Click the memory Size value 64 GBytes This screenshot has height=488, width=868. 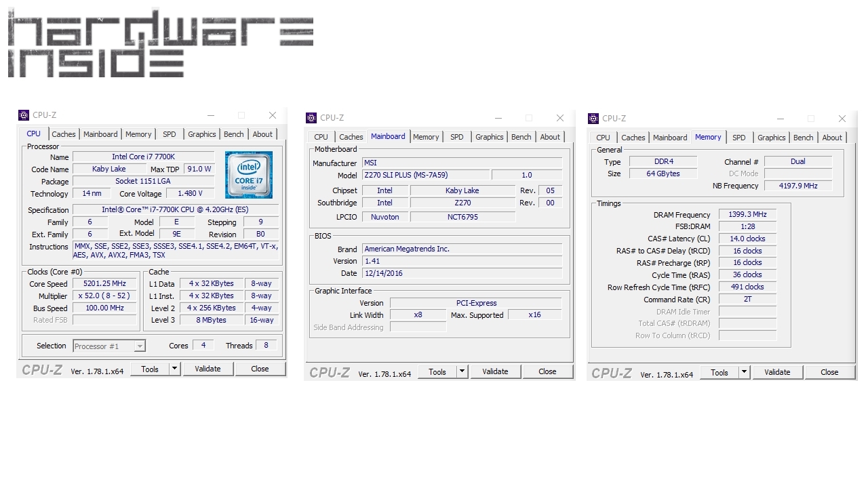663,174
